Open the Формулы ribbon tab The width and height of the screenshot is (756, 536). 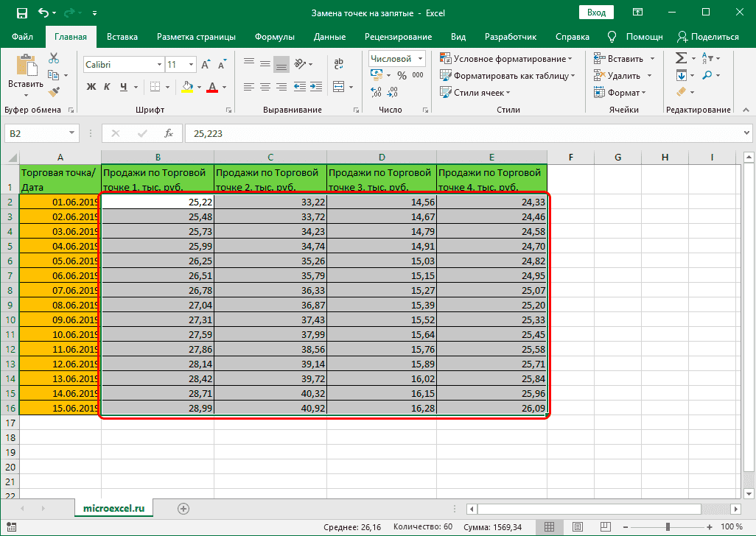tap(274, 37)
